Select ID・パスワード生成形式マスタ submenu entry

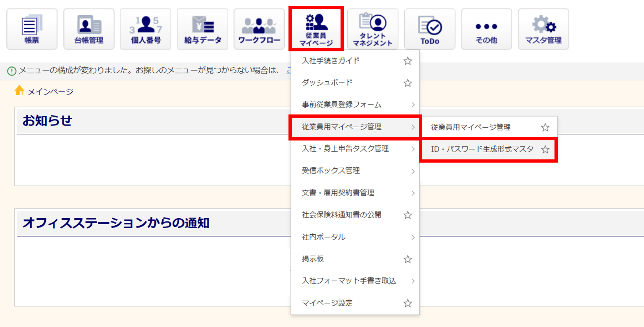coord(482,149)
